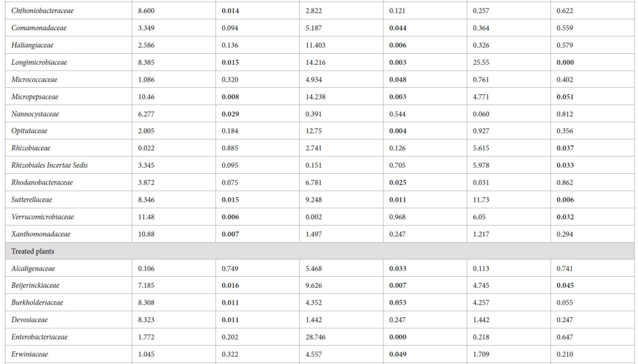Click the bold 0.000 value in Longimicrobiaceae row
638x364 pixels.
[x=565, y=62]
